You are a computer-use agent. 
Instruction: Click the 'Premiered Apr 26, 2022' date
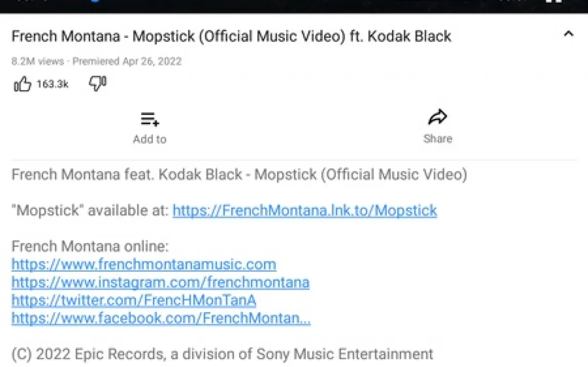[127, 62]
